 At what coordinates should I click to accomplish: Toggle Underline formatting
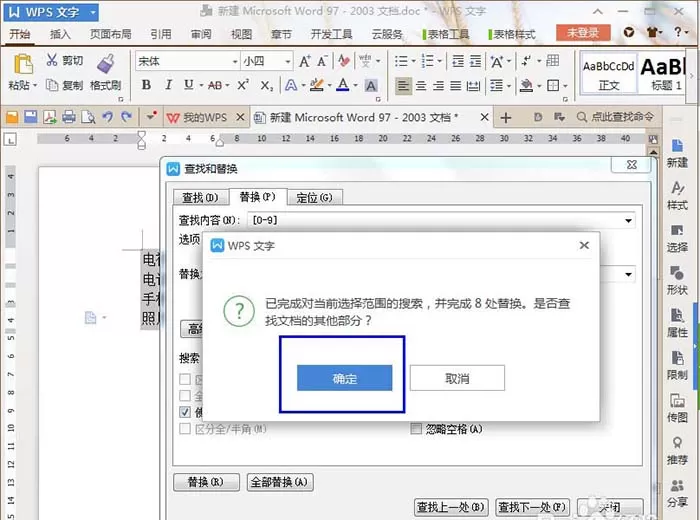click(189, 85)
